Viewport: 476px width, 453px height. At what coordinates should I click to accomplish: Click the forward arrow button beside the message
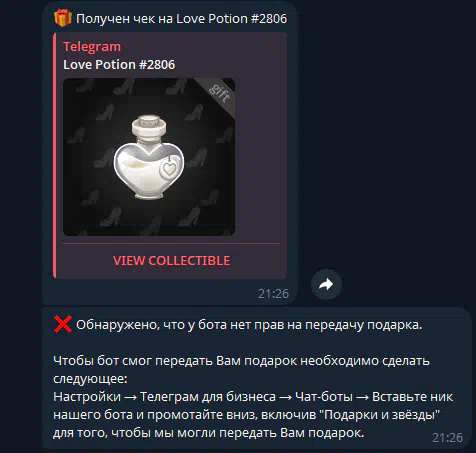pyautogui.click(x=326, y=284)
